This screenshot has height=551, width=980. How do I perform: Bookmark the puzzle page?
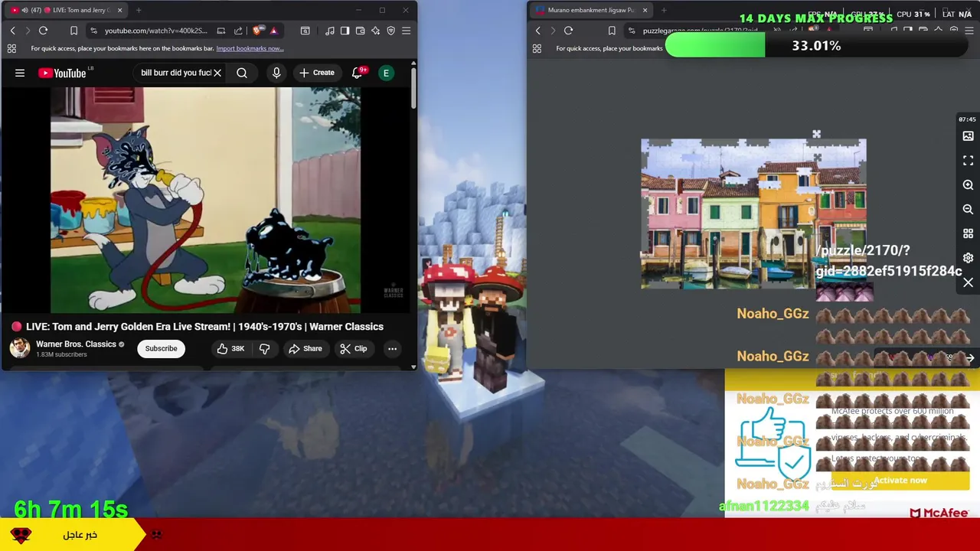coord(611,31)
